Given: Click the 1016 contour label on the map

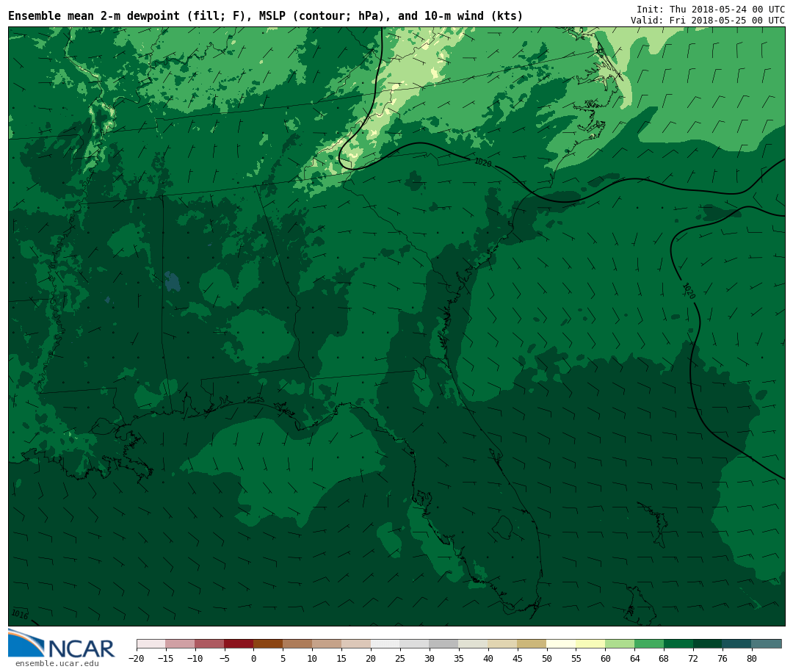Looking at the screenshot, I should (20, 614).
